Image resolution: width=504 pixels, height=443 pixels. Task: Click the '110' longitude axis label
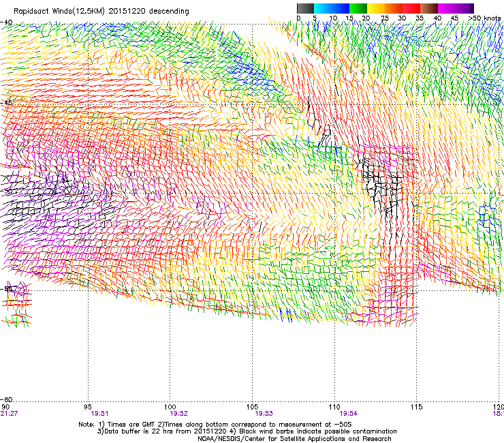334,407
